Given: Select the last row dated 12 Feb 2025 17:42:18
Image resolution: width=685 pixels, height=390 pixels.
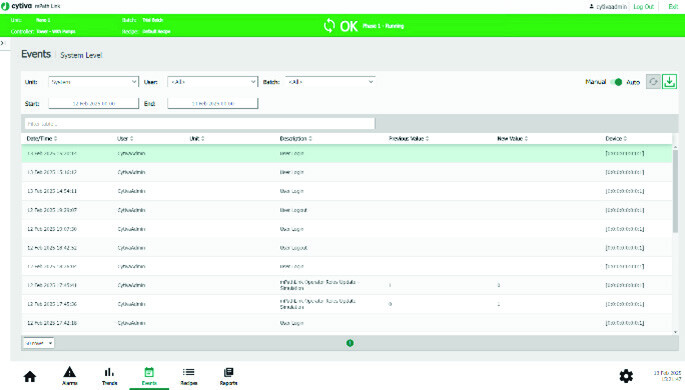Looking at the screenshot, I should point(347,323).
